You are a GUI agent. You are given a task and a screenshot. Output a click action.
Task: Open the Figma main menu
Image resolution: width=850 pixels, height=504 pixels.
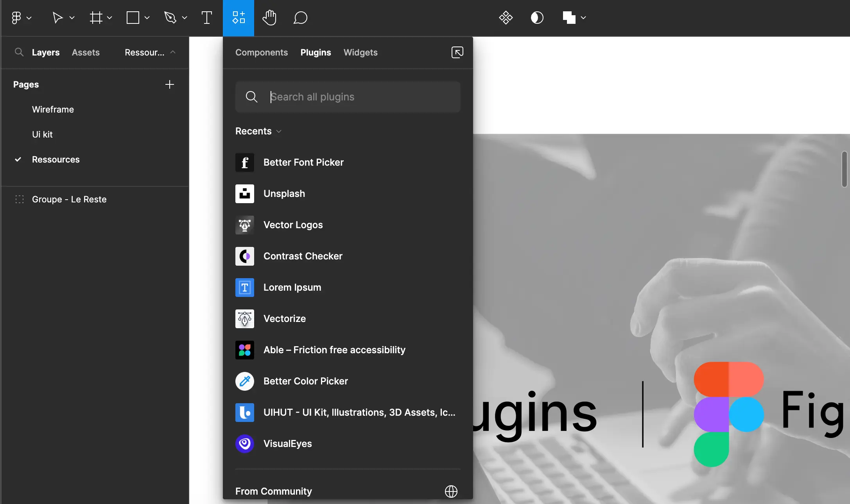point(16,18)
